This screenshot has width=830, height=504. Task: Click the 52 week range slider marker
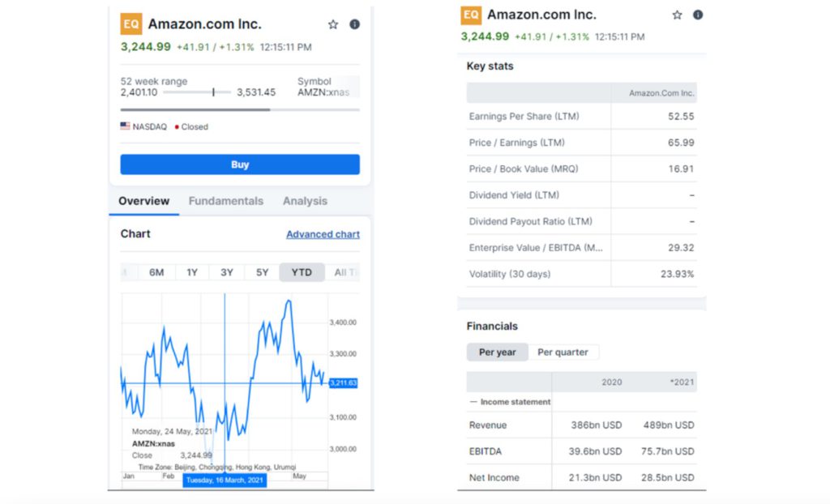pos(213,92)
